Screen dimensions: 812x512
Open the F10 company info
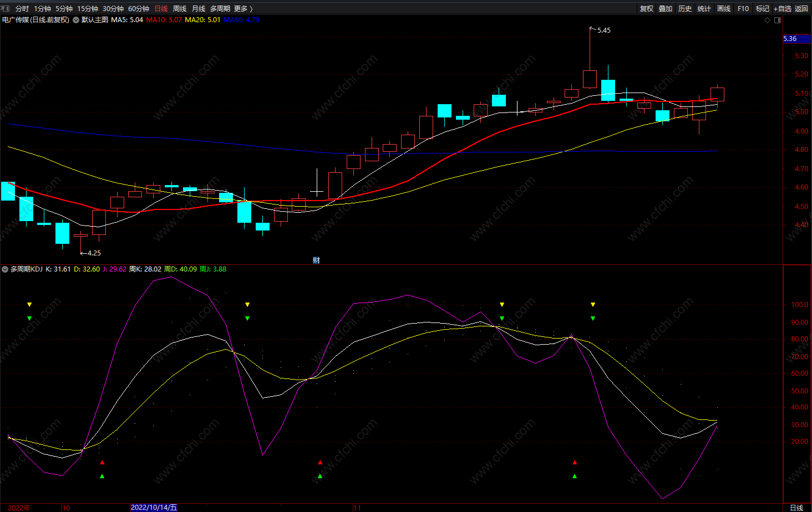click(x=743, y=9)
